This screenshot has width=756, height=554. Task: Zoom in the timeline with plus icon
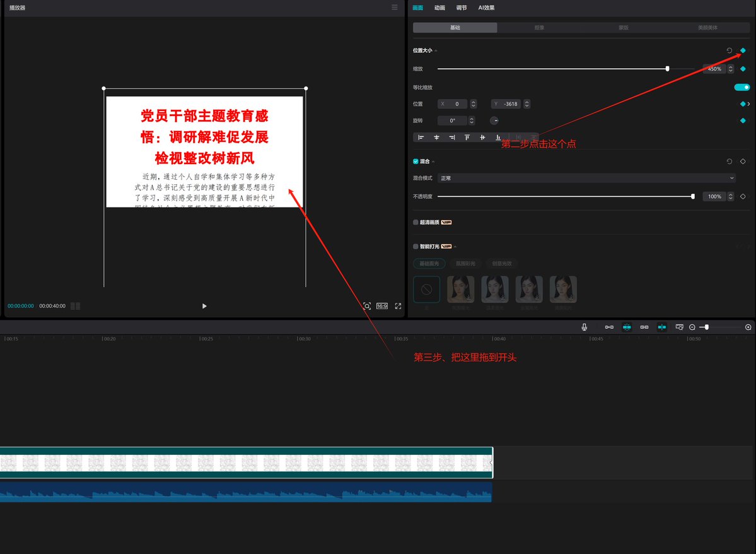[x=748, y=327]
